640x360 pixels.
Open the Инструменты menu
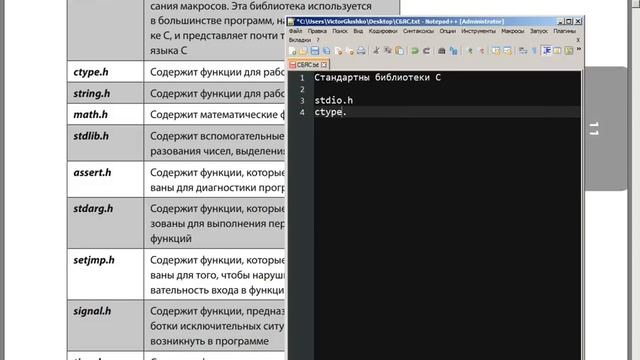478,31
